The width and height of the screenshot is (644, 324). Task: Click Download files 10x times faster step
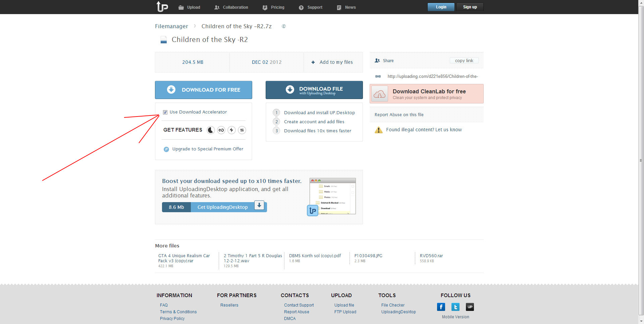click(x=318, y=131)
